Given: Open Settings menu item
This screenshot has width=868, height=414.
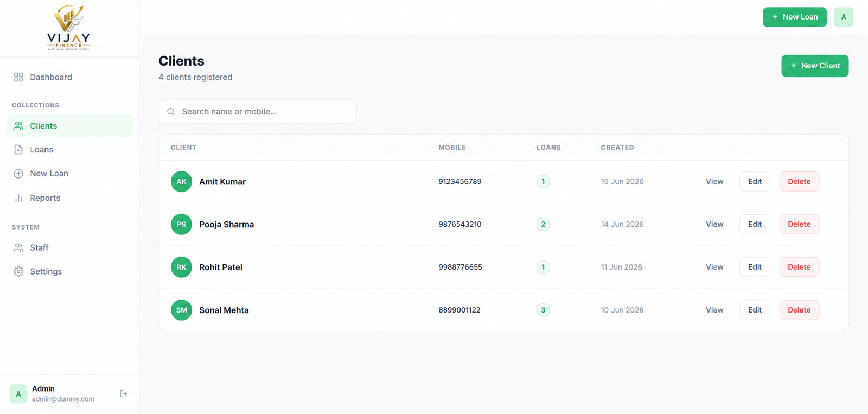Looking at the screenshot, I should click(69, 271).
